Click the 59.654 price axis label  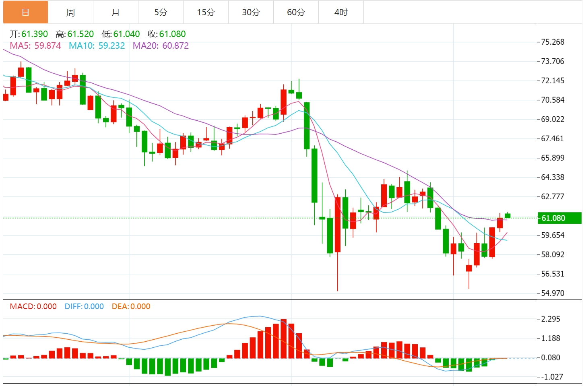pyautogui.click(x=553, y=235)
